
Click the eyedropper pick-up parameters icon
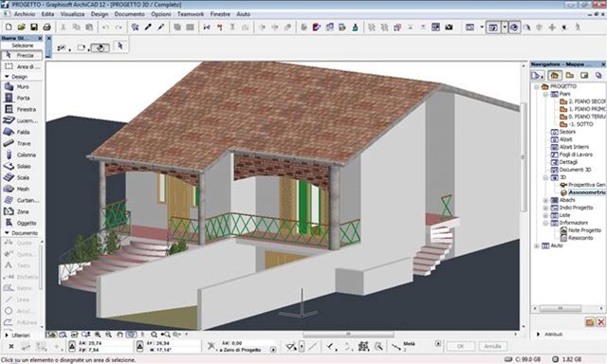coord(148,27)
